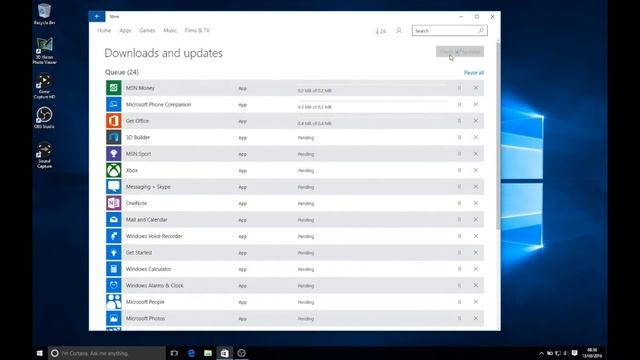The height and width of the screenshot is (360, 640).
Task: Click the Get Started app icon
Action: pos(113,252)
